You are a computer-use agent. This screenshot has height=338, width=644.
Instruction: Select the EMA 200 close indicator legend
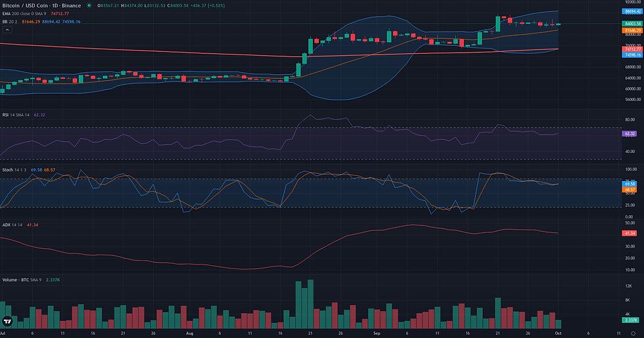point(24,14)
